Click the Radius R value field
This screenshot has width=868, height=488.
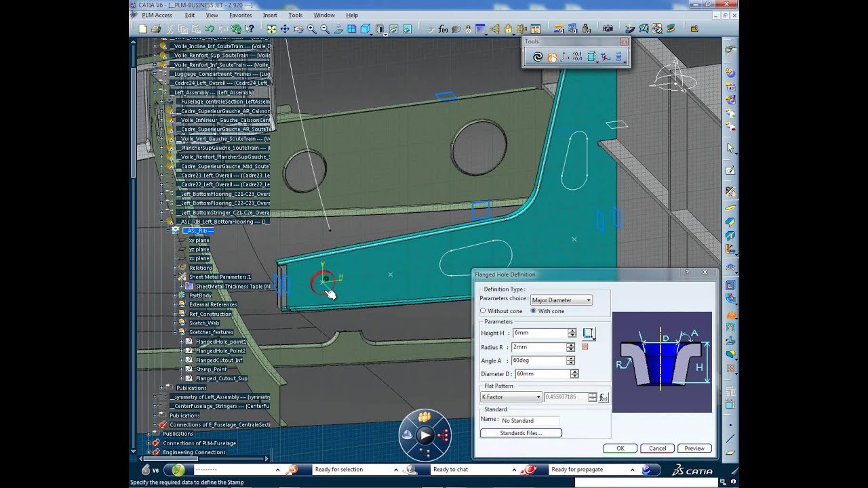pos(540,347)
